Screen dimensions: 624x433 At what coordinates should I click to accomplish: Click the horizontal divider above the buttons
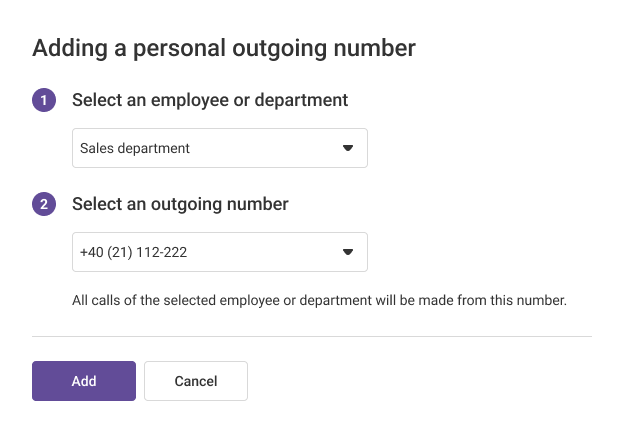[x=312, y=337]
